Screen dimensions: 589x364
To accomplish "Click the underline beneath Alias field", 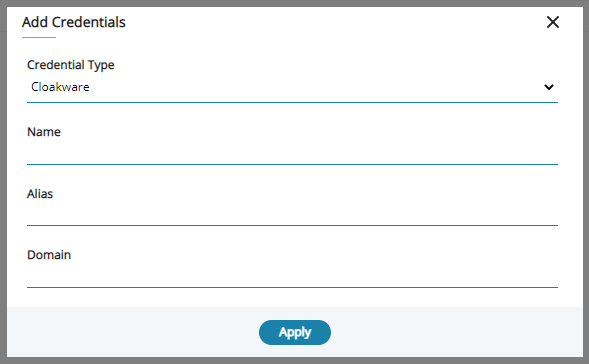I will (x=292, y=225).
